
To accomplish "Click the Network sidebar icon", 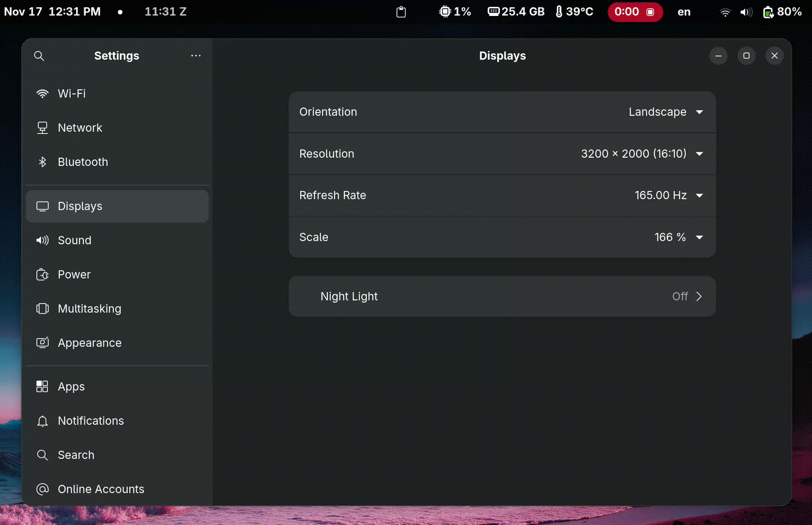I will click(42, 128).
